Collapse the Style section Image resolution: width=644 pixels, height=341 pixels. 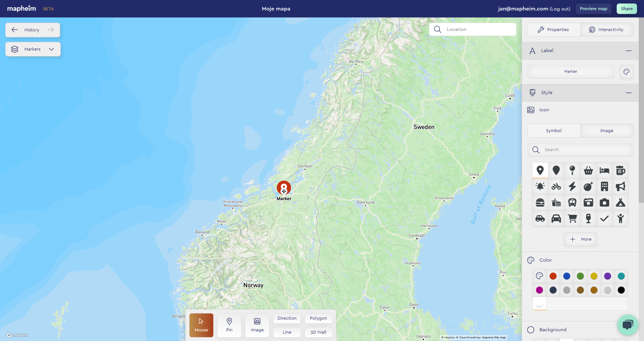click(629, 93)
